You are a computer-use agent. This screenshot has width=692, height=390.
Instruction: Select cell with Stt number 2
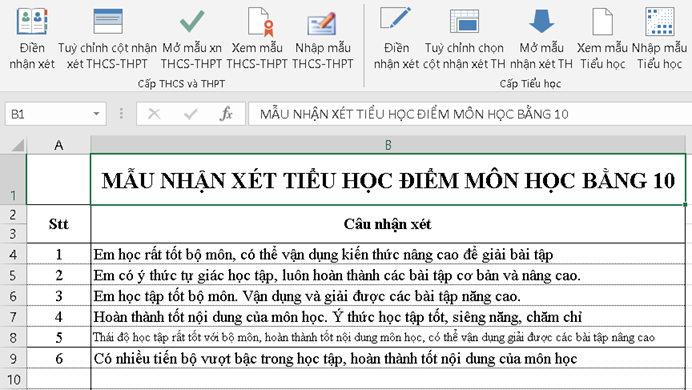coord(59,275)
